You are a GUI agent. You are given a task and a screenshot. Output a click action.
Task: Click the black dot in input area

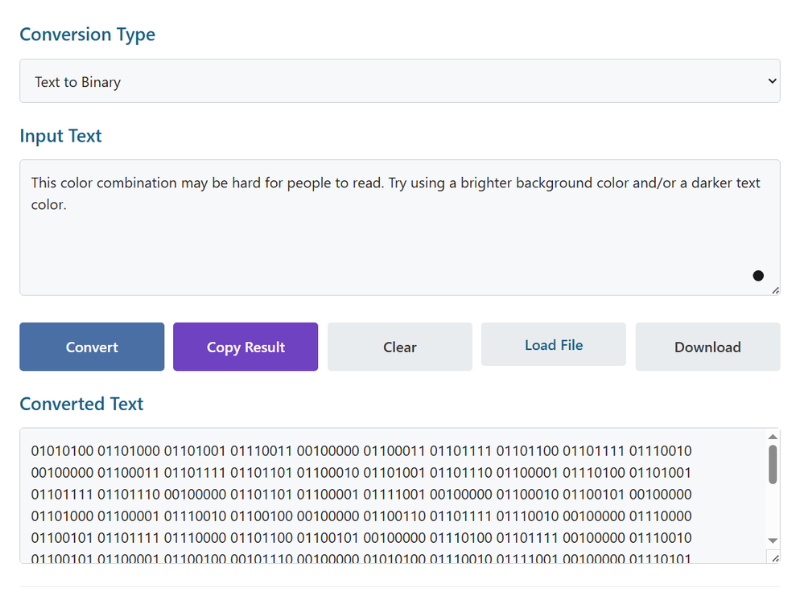click(758, 276)
